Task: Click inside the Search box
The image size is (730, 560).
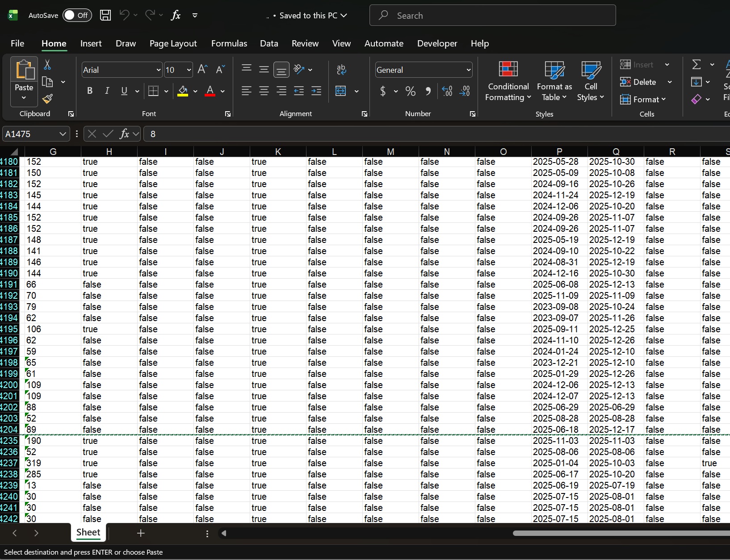Action: point(491,15)
